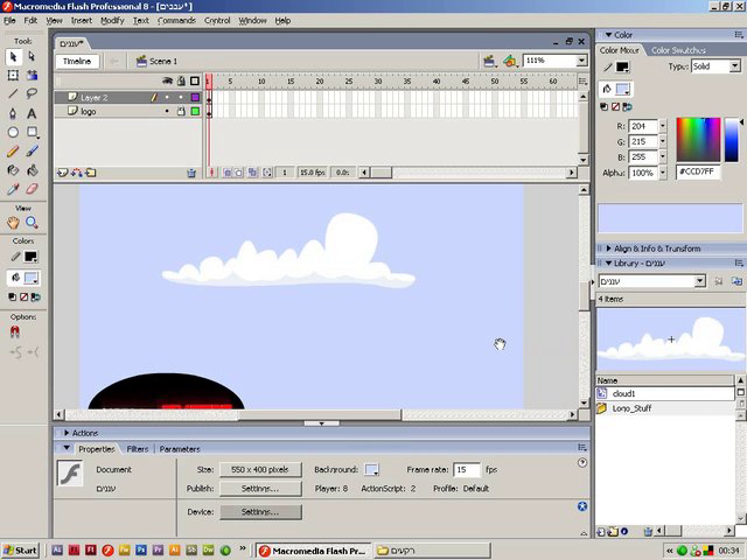Screen dimensions: 747x560
Task: Click the delete layer trash icon
Action: [191, 173]
